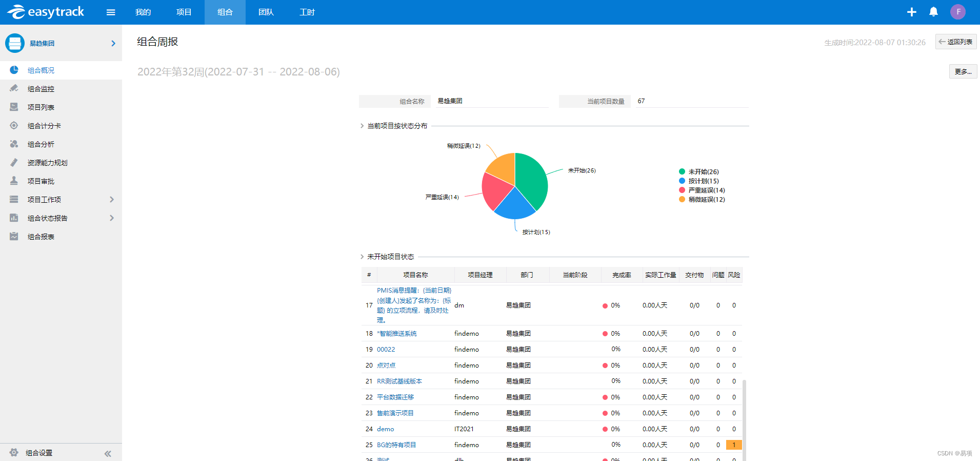Open the user avatar menu
Image resolution: width=980 pixels, height=461 pixels.
coord(957,12)
